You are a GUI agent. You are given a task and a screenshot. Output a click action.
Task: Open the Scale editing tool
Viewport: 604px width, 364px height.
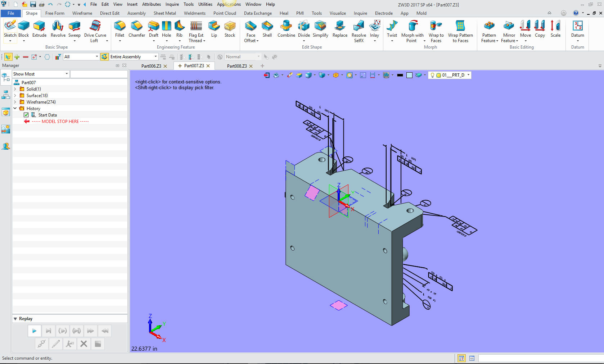[555, 29]
